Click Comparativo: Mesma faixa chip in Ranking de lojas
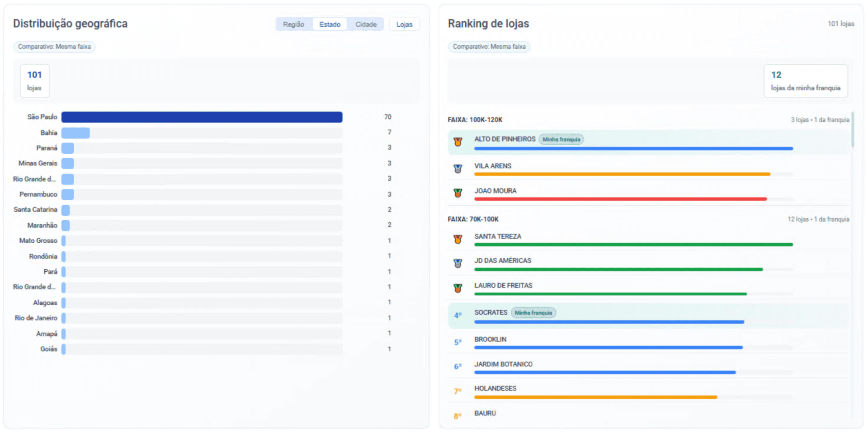 coord(489,47)
